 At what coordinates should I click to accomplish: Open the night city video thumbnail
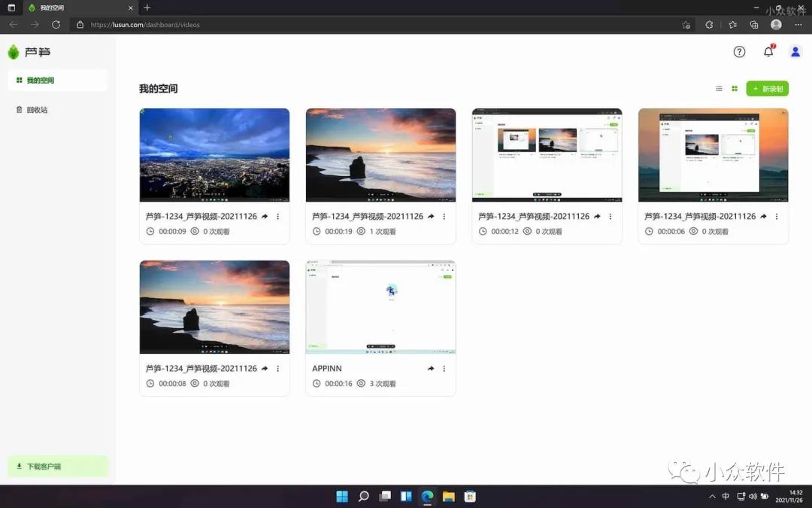click(x=214, y=155)
